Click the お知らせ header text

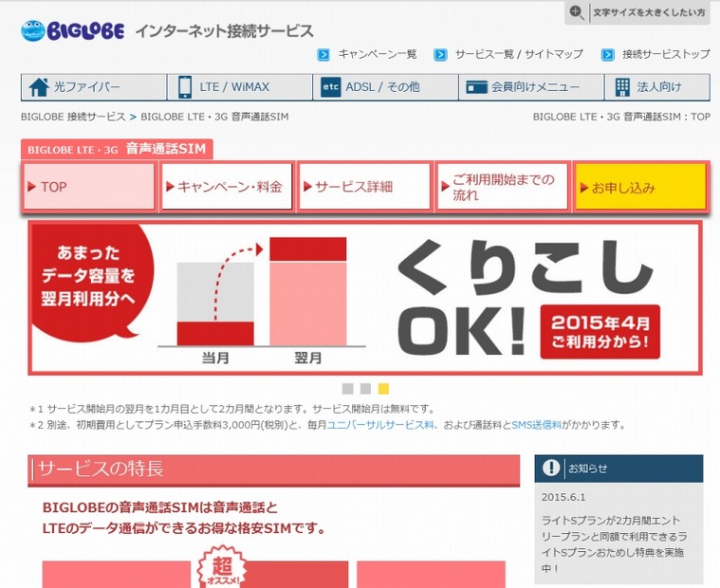tap(588, 469)
